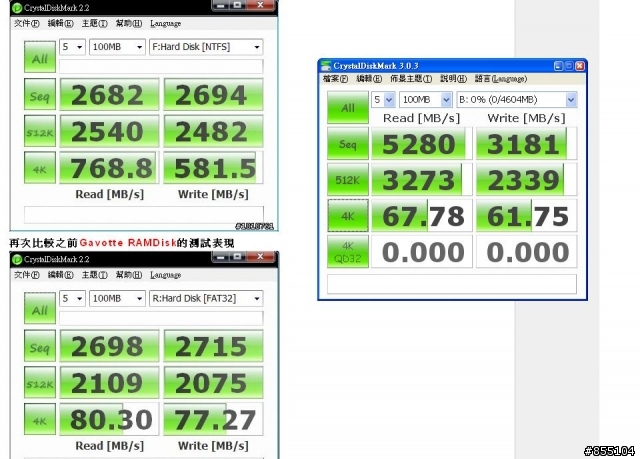Open 佈景主題 menu in CrystalDiskMark 3.0.3
This screenshot has width=640, height=459.
pos(411,78)
